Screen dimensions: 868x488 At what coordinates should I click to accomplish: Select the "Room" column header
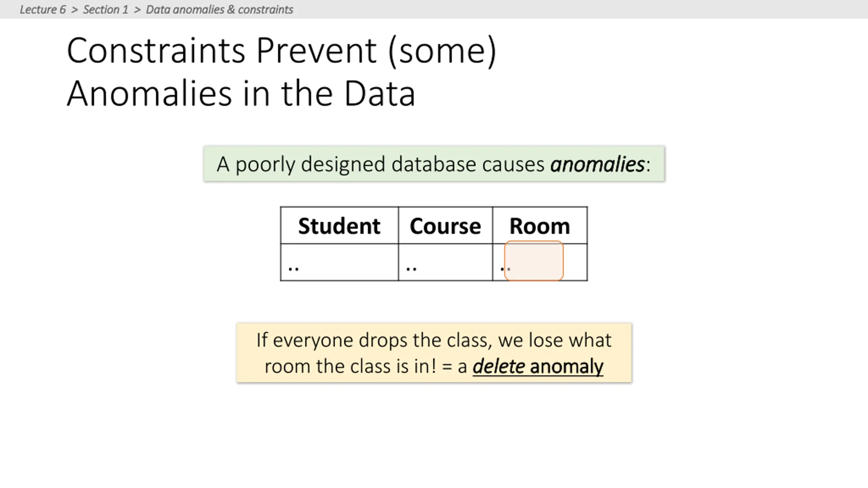click(x=539, y=226)
